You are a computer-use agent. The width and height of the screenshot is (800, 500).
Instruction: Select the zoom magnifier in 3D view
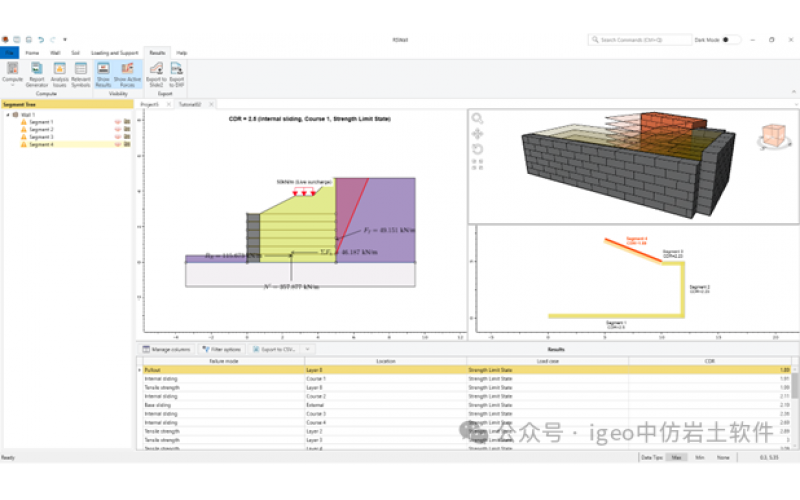(x=478, y=119)
